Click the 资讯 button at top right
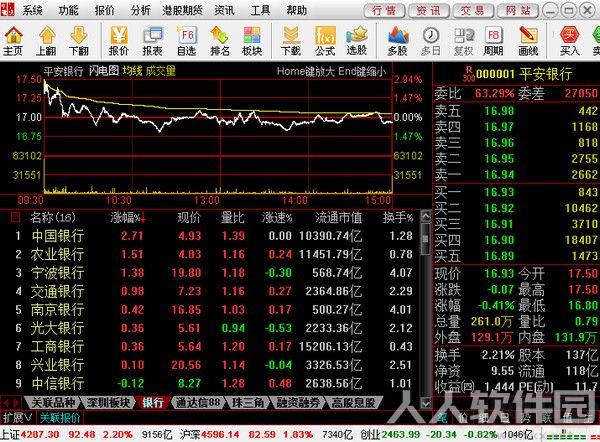600x442 pixels. (x=429, y=11)
